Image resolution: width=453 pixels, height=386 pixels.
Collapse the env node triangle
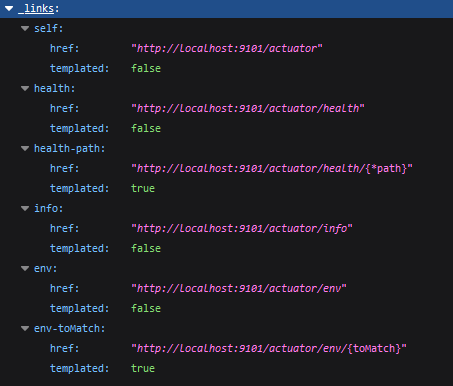tap(25, 269)
